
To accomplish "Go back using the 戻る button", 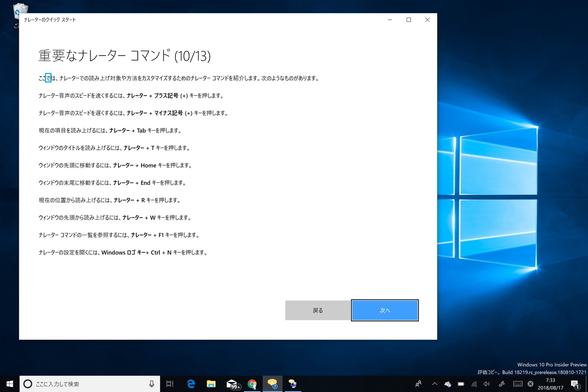I will [318, 310].
